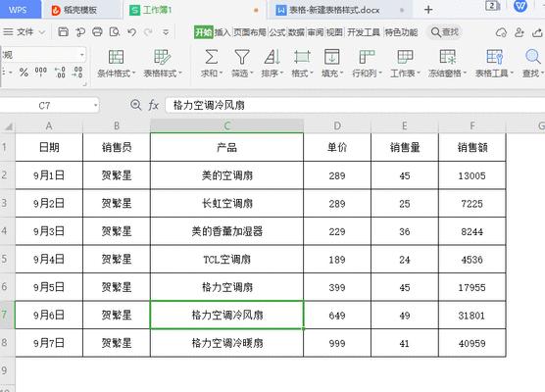The height and width of the screenshot is (392, 545).
Task: Click the 查找 search box in ribbon tabs
Action: [x=445, y=32]
